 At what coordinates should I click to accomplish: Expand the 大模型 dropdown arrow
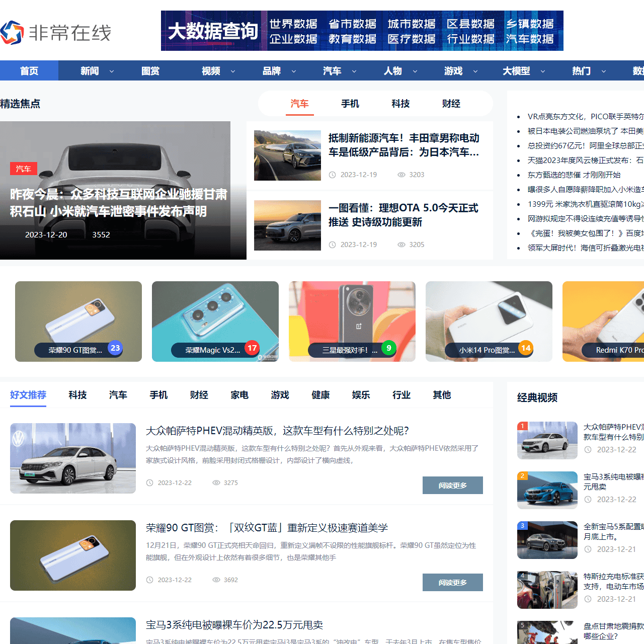click(543, 71)
